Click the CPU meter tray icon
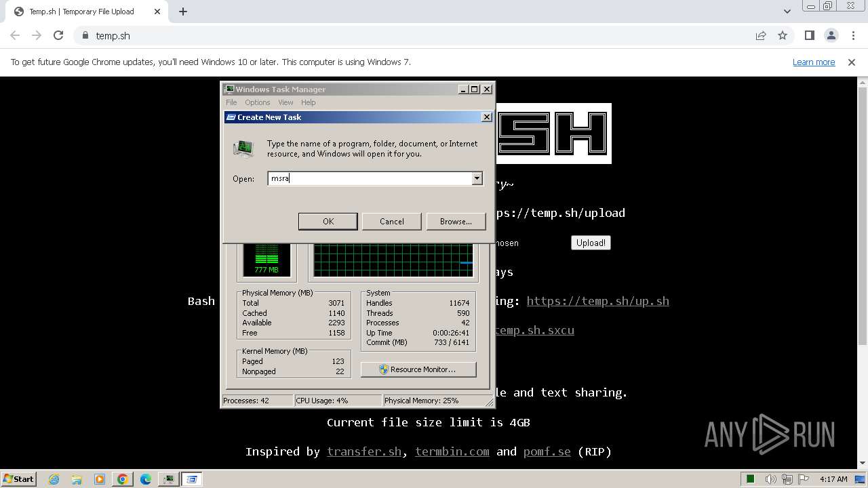Image resolution: width=868 pixels, height=488 pixels. (750, 479)
